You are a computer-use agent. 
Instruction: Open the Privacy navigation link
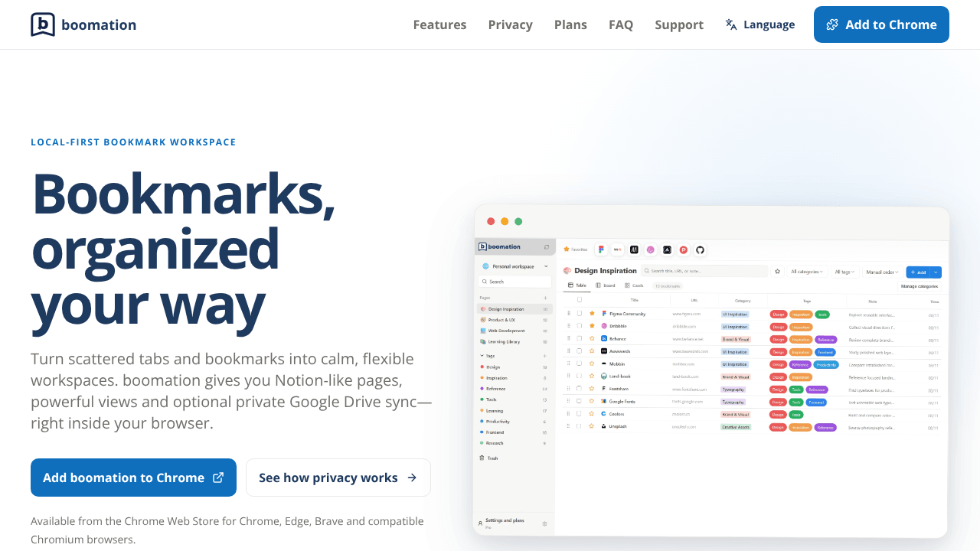click(511, 24)
